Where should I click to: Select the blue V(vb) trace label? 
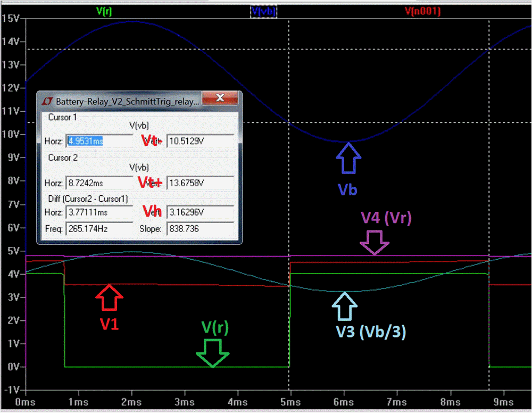tap(264, 11)
